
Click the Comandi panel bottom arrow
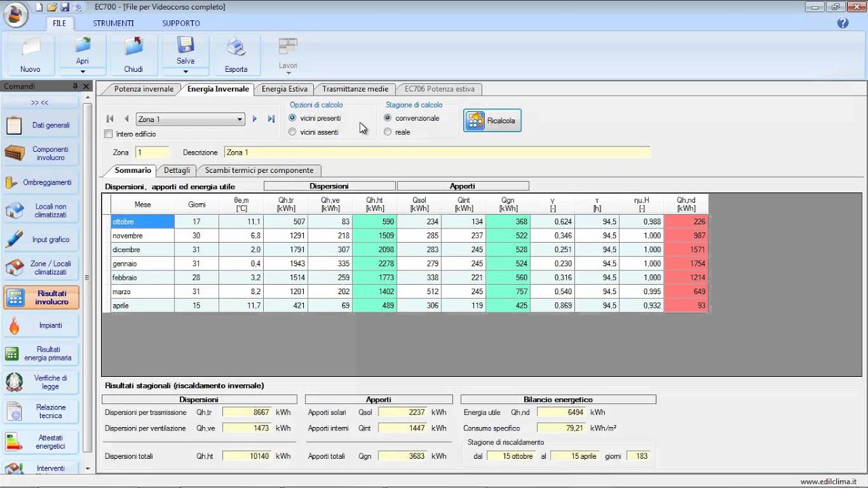click(x=87, y=468)
